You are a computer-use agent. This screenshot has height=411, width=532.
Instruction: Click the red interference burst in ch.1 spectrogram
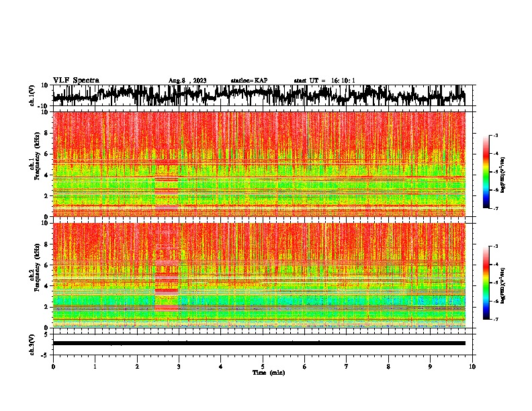tap(167, 186)
